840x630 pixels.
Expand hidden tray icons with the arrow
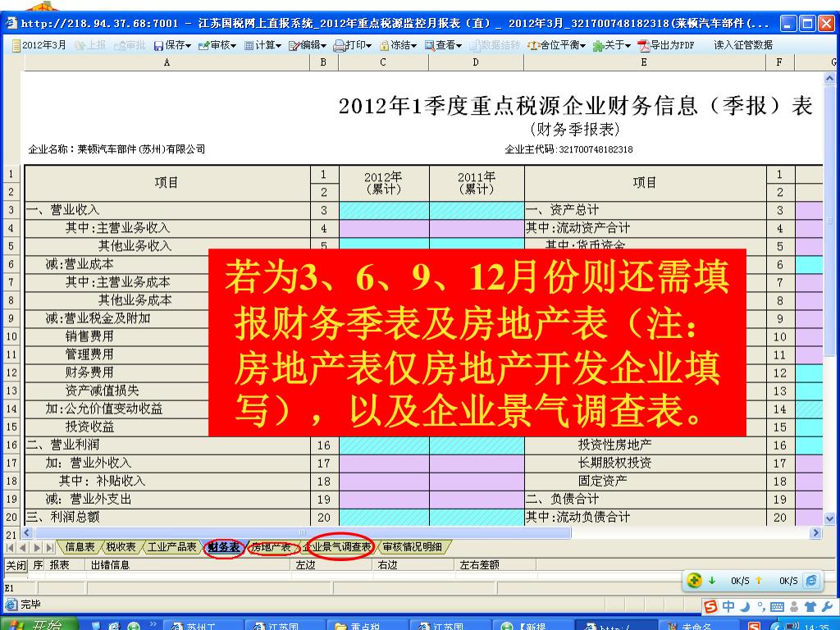[x=776, y=626]
